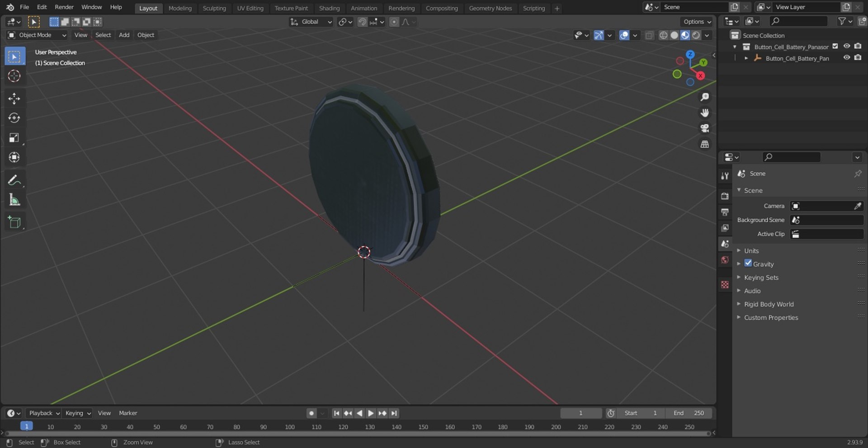Screen dimensions: 868x448
Task: Click the current frame number field
Action: click(581, 413)
